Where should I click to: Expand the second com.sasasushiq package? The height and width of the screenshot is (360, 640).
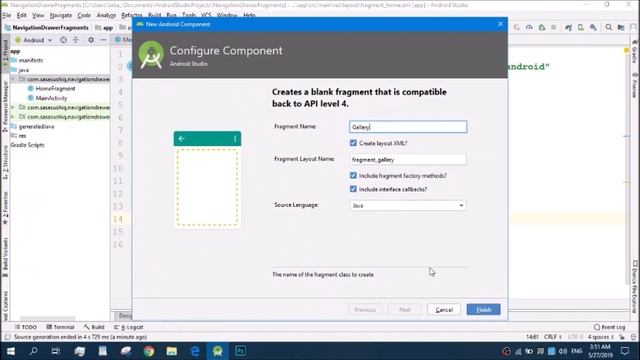(13, 107)
